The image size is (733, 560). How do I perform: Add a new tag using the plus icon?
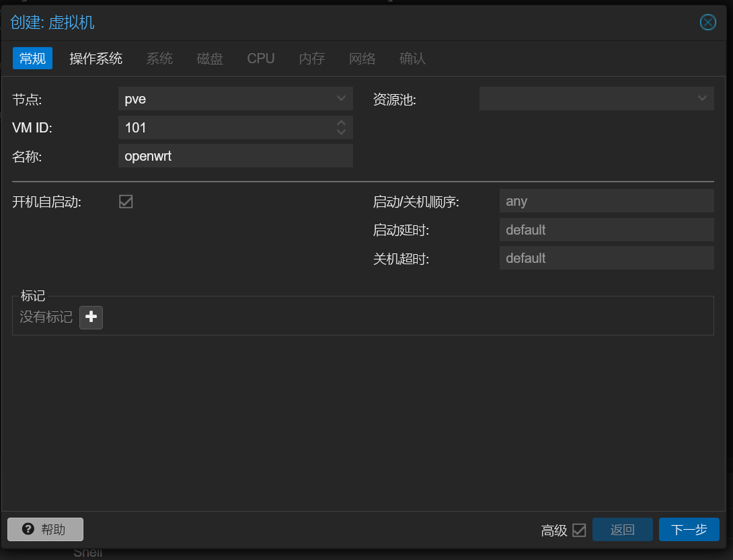point(91,317)
